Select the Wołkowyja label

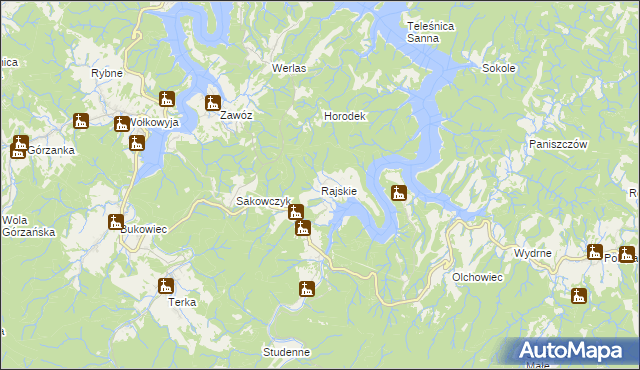point(153,122)
